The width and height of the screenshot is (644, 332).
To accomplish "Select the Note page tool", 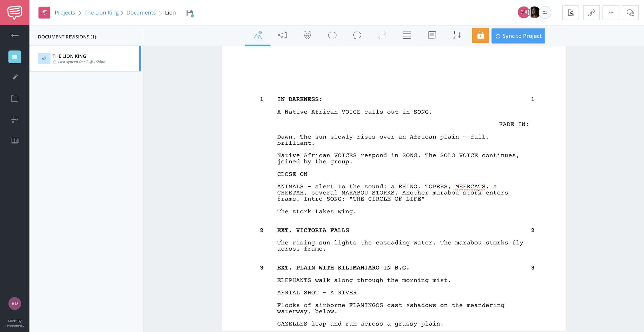I will [432, 35].
